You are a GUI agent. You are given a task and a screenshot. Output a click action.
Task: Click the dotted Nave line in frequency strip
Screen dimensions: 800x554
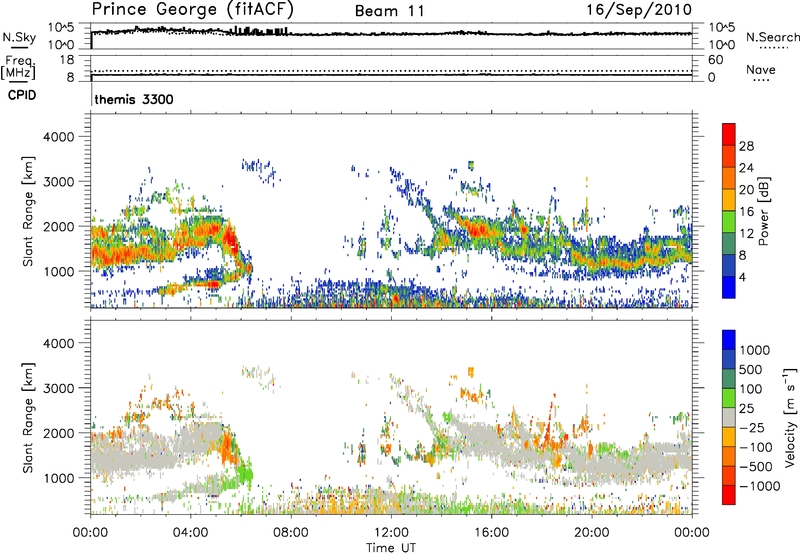point(391,71)
